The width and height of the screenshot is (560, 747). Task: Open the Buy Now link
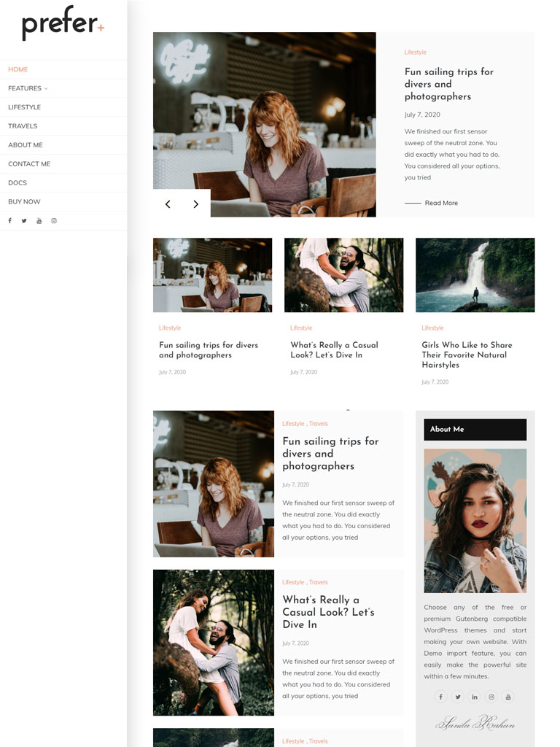[24, 201]
